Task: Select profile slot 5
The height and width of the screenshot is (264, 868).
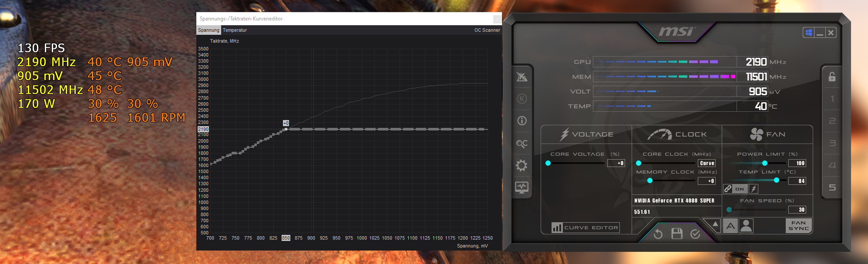Action: 832,187
